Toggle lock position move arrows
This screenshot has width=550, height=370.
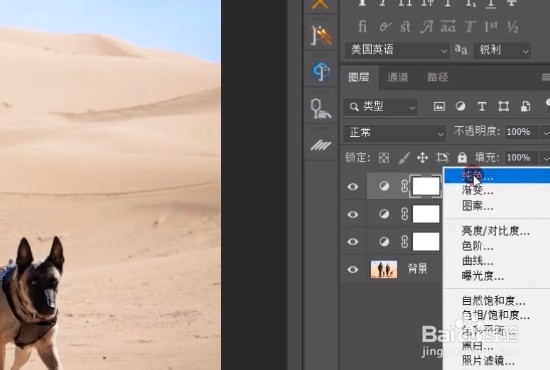pyautogui.click(x=423, y=158)
